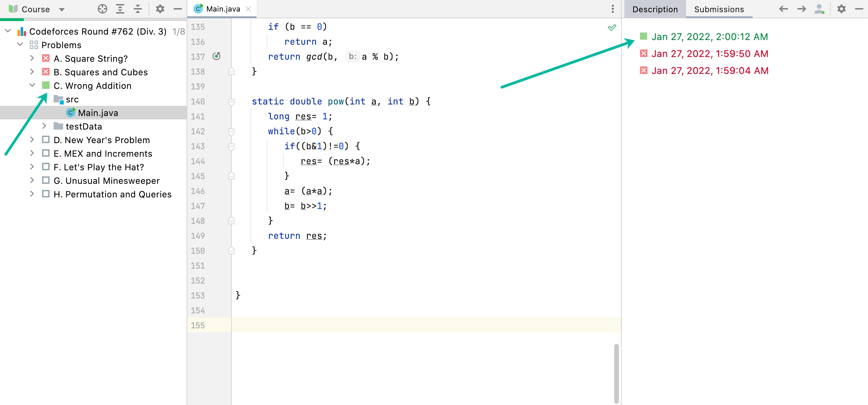
Task: Collapse the Problems section
Action: click(x=20, y=44)
